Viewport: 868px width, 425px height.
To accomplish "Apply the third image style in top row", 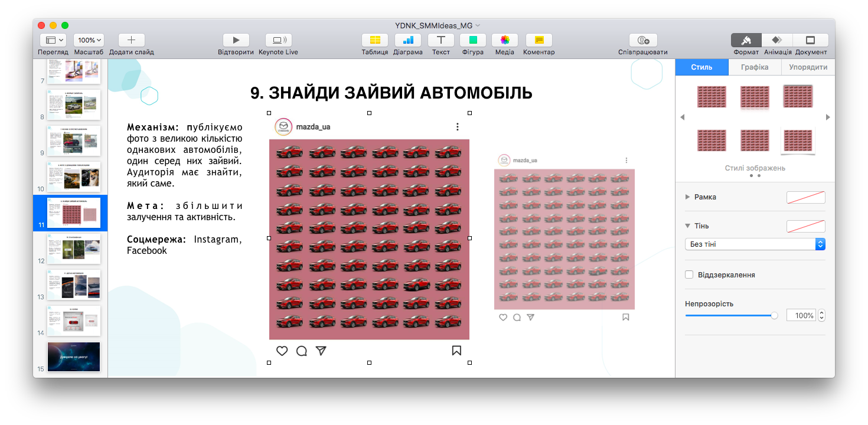I will [x=798, y=96].
